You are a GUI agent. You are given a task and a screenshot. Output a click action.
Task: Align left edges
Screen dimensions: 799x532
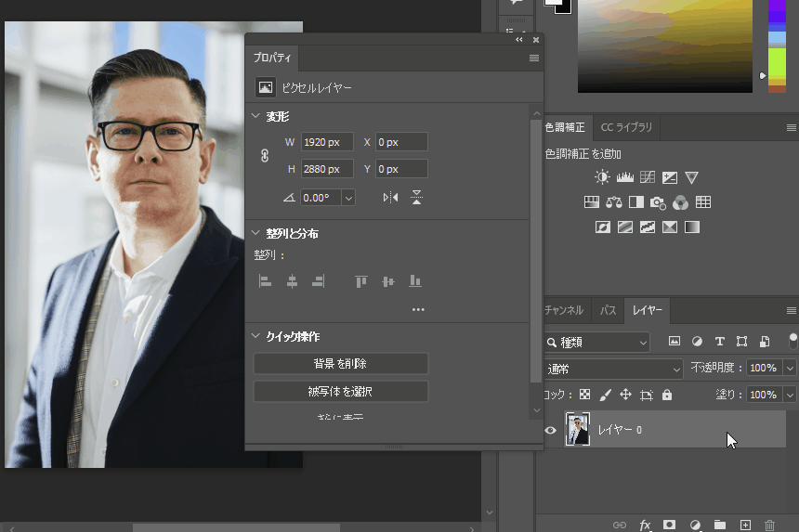point(265,281)
